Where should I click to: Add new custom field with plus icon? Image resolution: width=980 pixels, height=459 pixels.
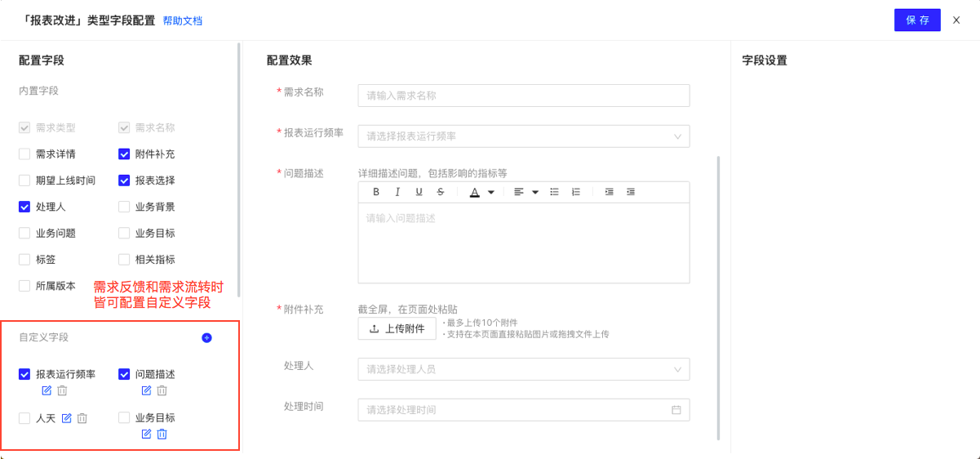coord(206,337)
